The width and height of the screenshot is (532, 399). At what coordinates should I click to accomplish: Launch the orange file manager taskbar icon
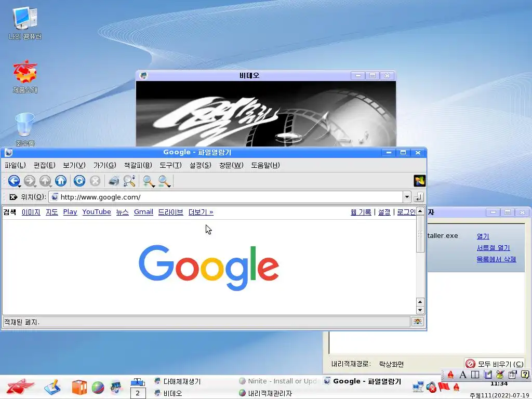(x=79, y=388)
